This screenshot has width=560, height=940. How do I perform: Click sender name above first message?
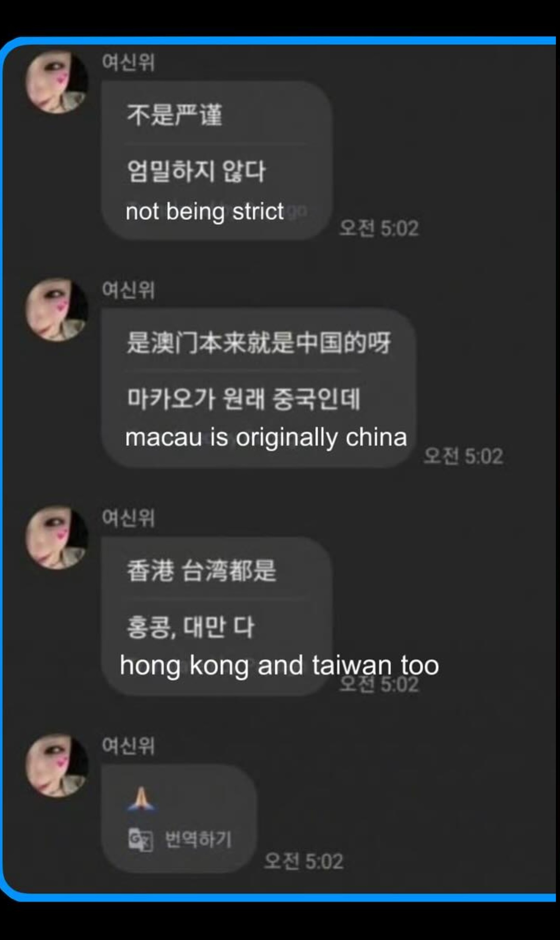click(128, 62)
